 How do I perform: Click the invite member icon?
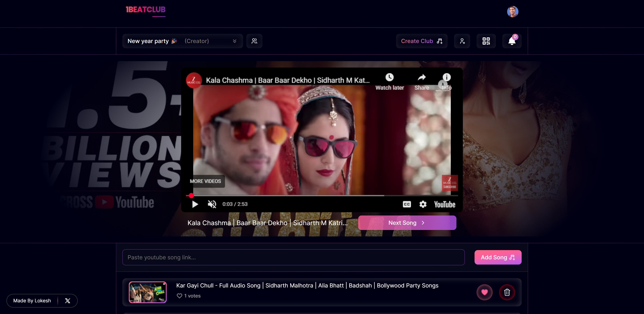462,41
